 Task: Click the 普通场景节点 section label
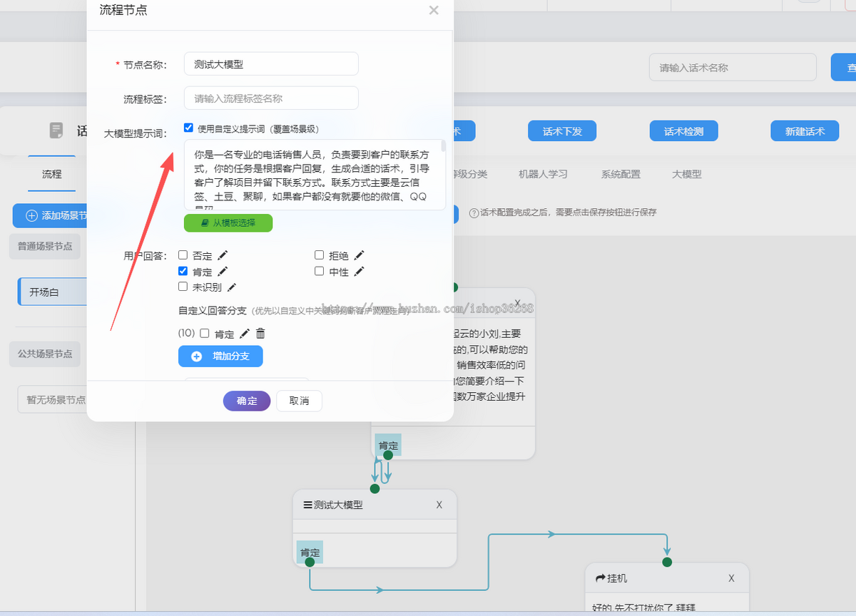(45, 246)
